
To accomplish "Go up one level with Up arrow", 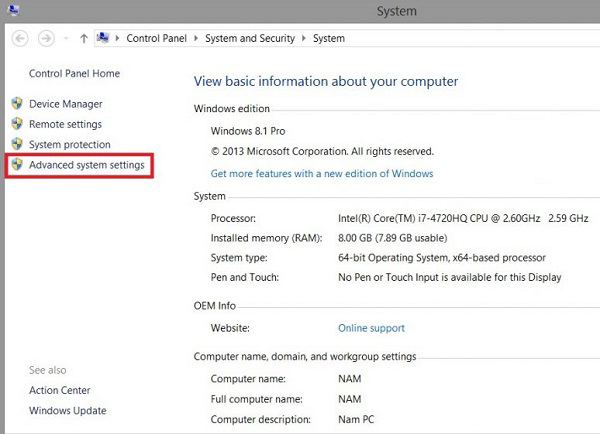I will click(84, 38).
